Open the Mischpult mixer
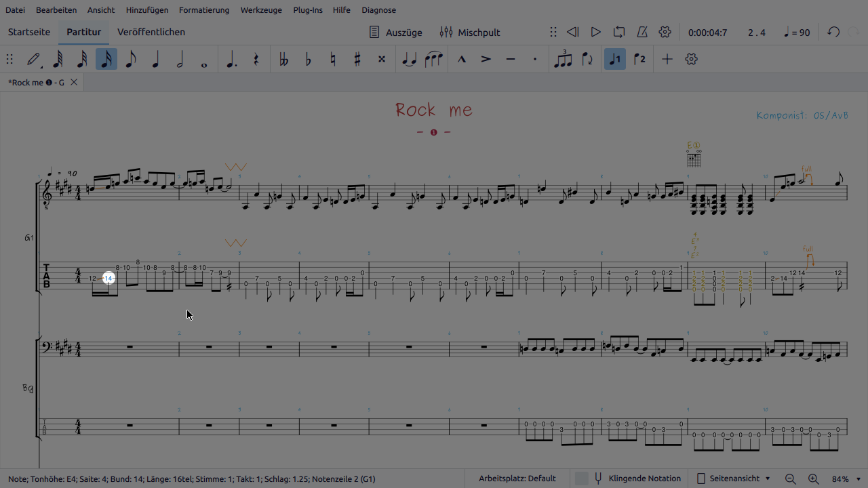 (470, 32)
